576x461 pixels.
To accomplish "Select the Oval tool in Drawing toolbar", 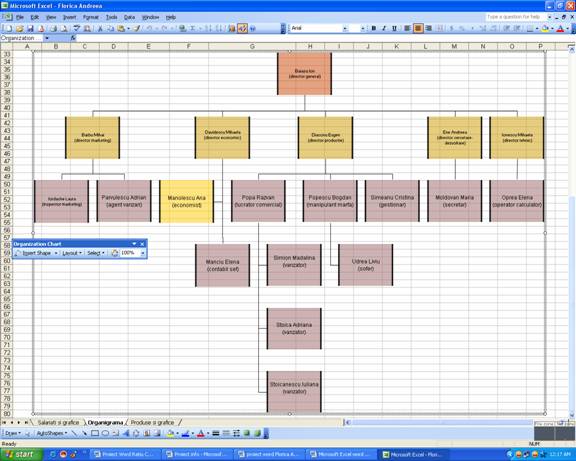I will pos(105,433).
